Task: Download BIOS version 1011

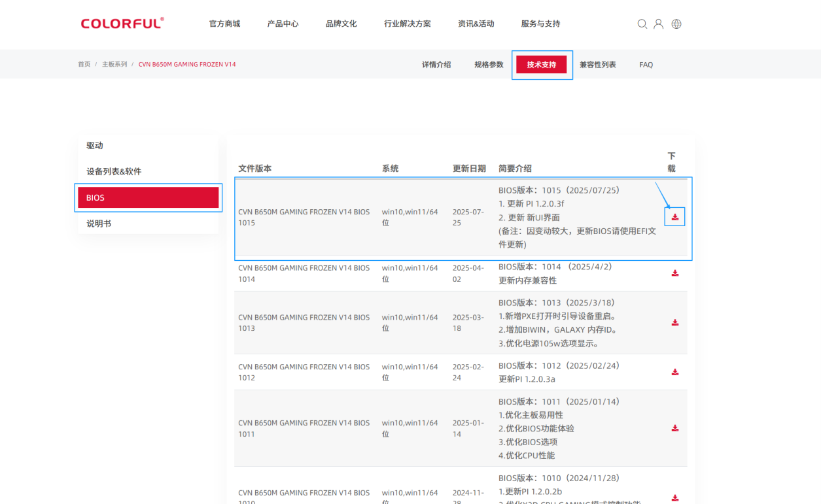Action: 674,428
